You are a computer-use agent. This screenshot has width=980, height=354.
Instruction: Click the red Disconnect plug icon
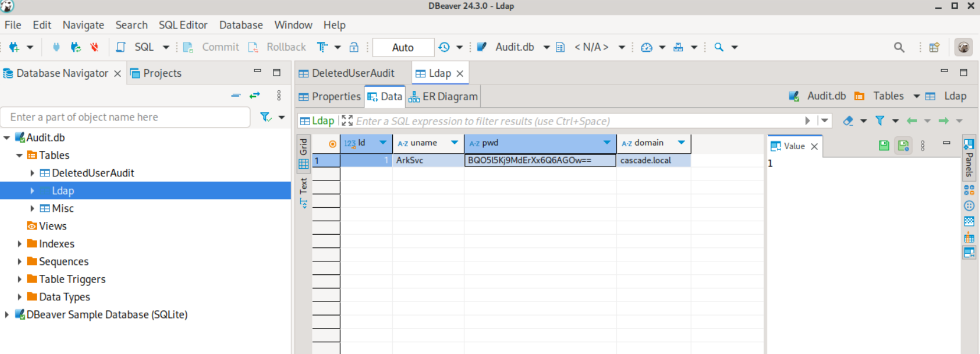coord(95,47)
